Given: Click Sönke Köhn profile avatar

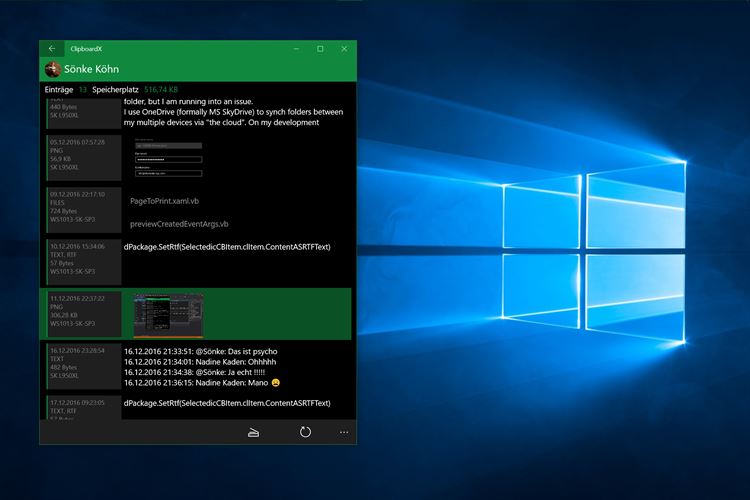Looking at the screenshot, I should tap(53, 69).
